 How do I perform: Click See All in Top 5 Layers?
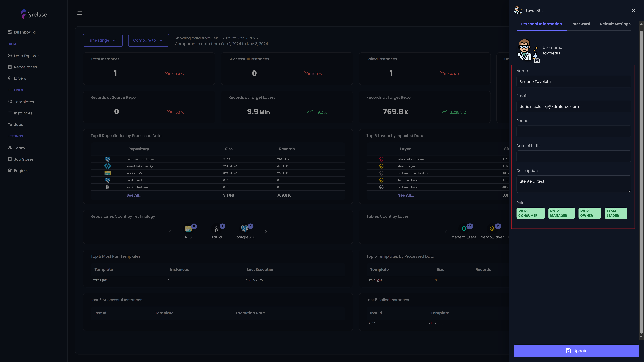coord(406,195)
